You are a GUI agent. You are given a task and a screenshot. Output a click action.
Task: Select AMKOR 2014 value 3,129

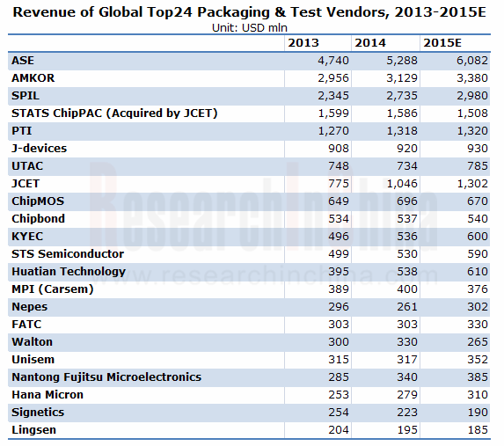(x=402, y=78)
